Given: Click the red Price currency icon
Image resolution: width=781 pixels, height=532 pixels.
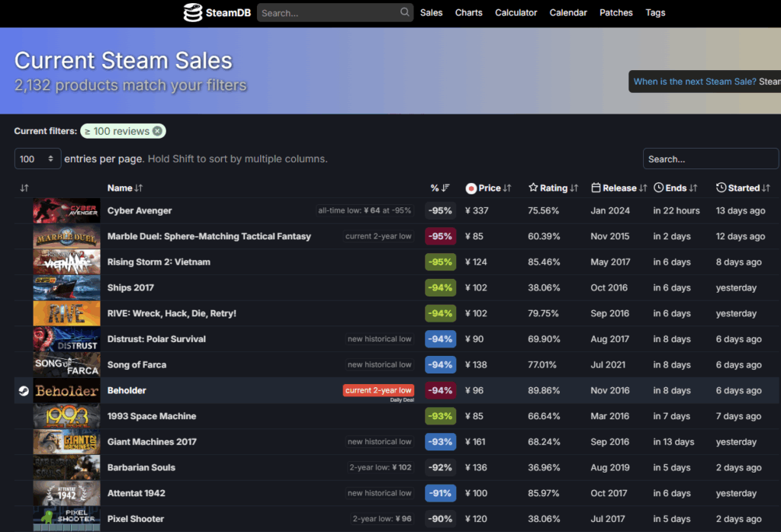Looking at the screenshot, I should tap(471, 188).
